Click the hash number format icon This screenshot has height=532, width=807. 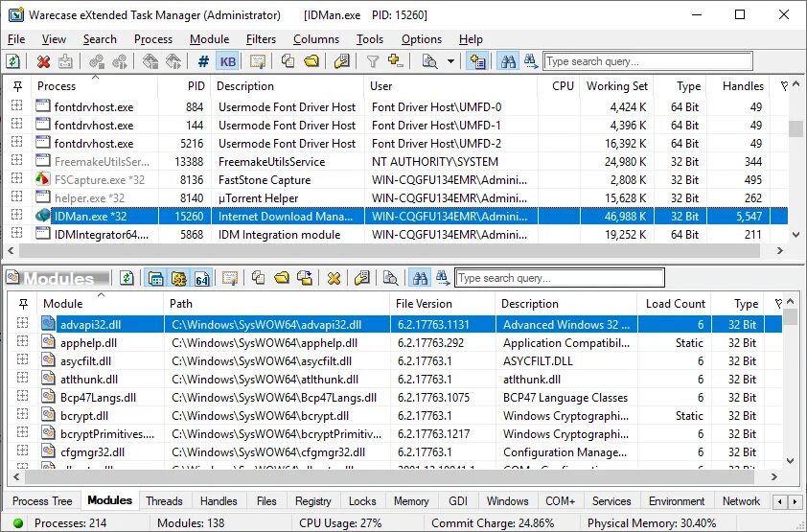(204, 61)
